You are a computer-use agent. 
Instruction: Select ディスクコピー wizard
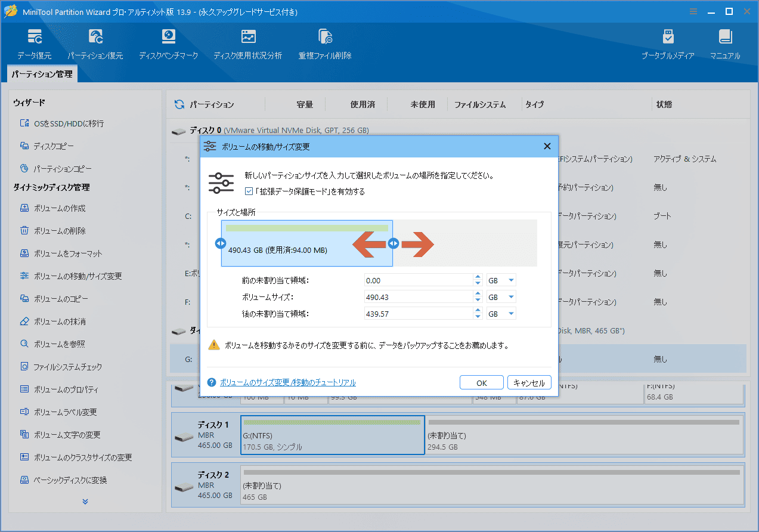[x=47, y=146]
